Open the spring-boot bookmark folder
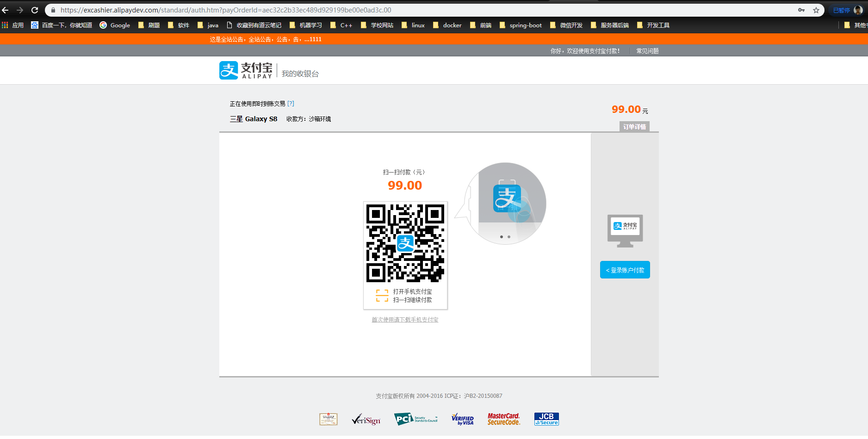 (x=521, y=25)
